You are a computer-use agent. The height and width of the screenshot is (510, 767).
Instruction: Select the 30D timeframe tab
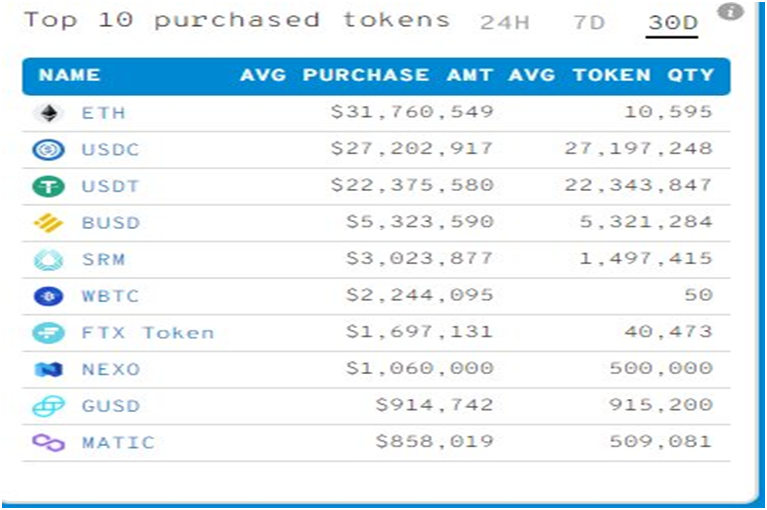672,22
